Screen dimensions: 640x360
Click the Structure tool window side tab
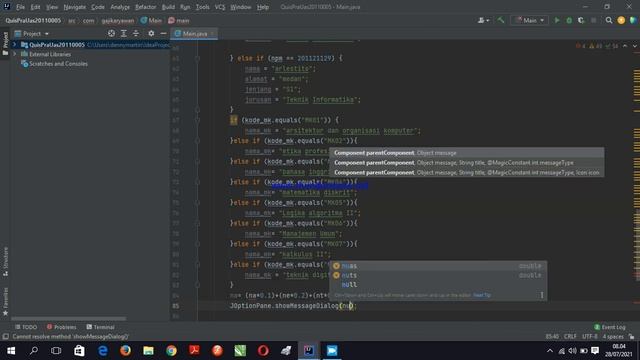click(5, 261)
